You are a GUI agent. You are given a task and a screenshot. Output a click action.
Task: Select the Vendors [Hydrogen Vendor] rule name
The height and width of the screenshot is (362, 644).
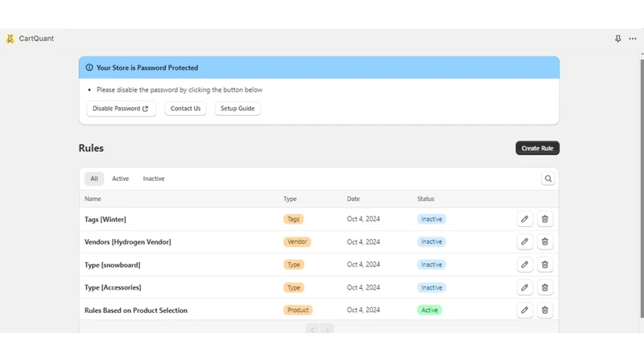[128, 242]
